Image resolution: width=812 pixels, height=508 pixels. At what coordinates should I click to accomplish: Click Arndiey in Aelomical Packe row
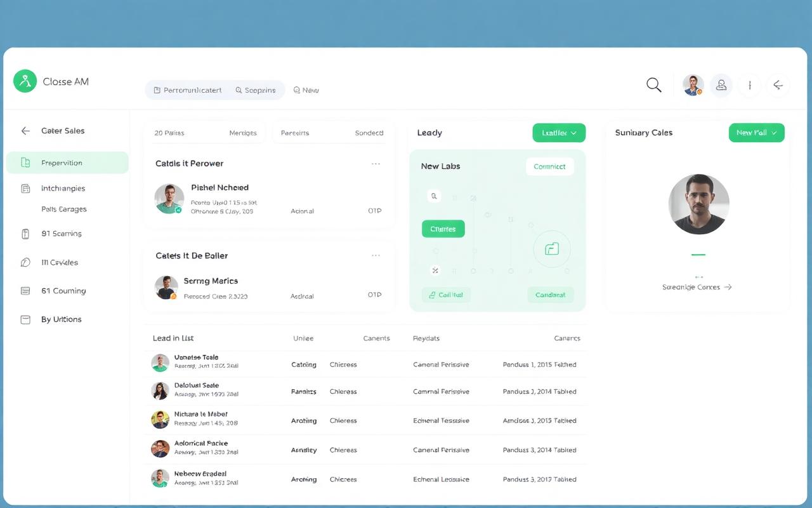pos(304,450)
